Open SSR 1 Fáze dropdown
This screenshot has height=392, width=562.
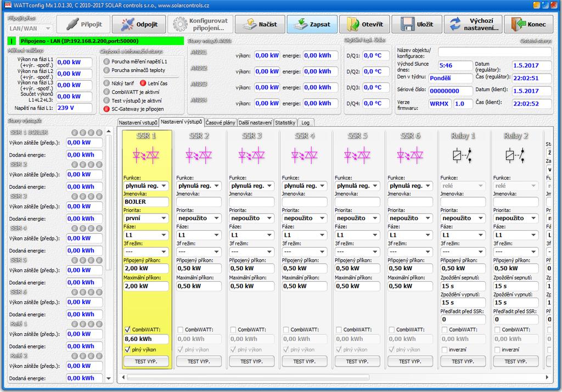[x=146, y=235]
